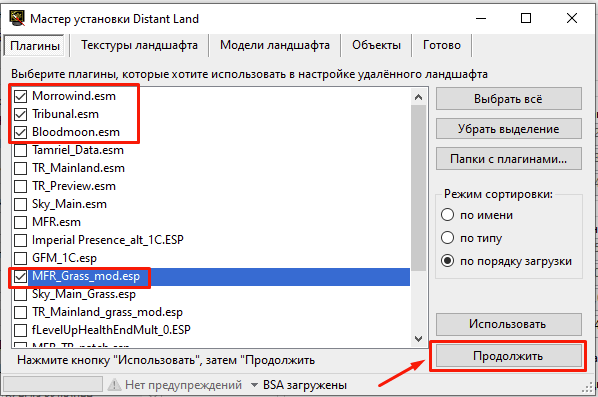
Task: Click the plugin list scroll up arrow
Action: [x=418, y=97]
